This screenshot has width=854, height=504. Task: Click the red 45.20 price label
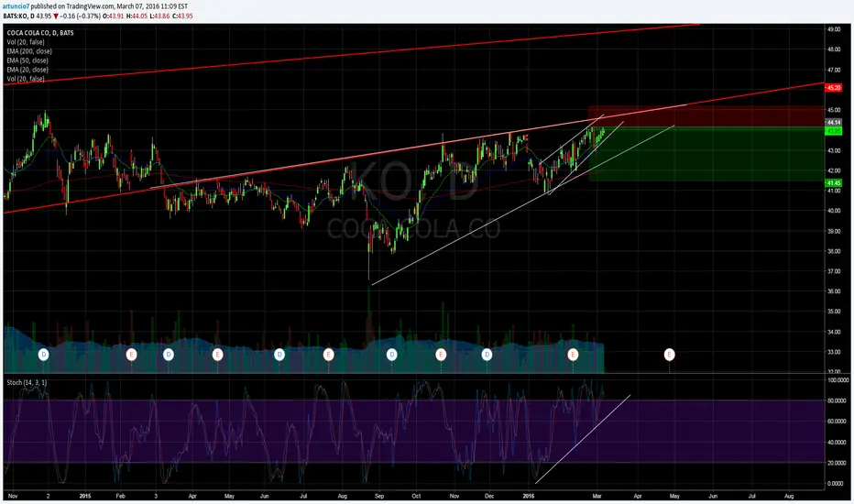click(834, 88)
